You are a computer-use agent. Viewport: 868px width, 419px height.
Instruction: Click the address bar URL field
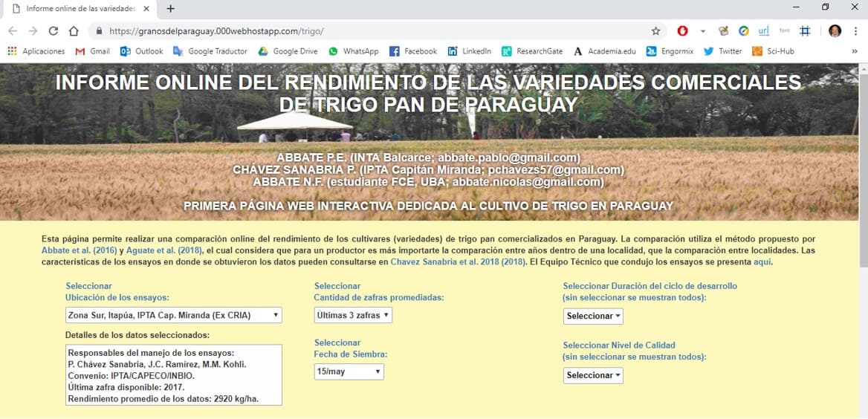pos(372,31)
